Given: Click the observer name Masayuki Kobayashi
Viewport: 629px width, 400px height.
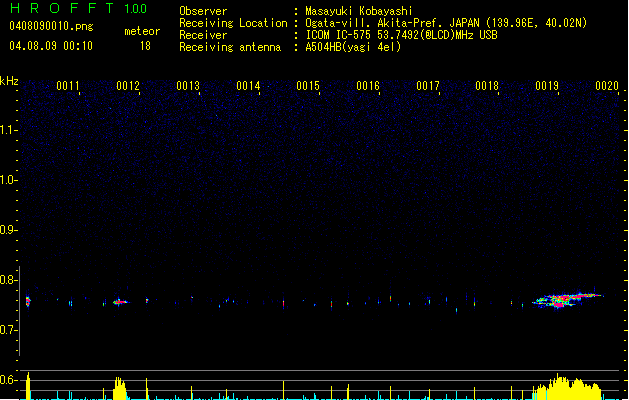Looking at the screenshot, I should click(359, 11).
